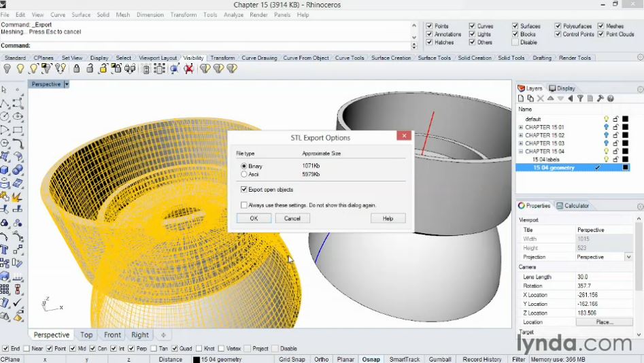The image size is (644, 363).
Task: Open the Perspective viewport title dropdown arrow
Action: coord(67,84)
